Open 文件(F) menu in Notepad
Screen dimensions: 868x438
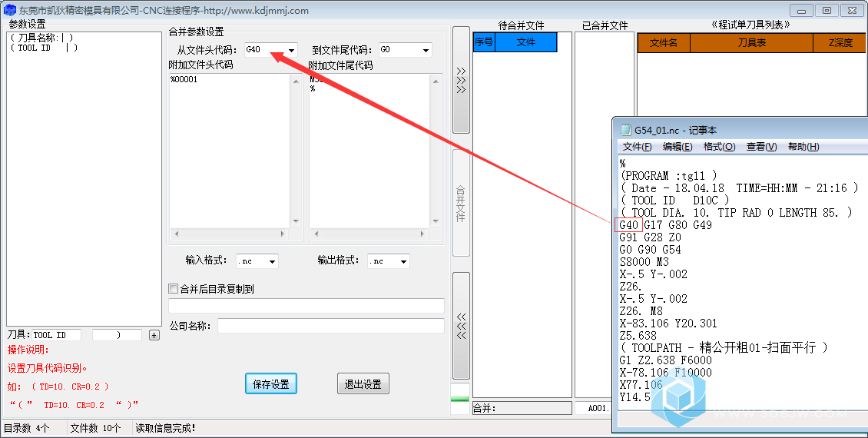[x=637, y=146]
